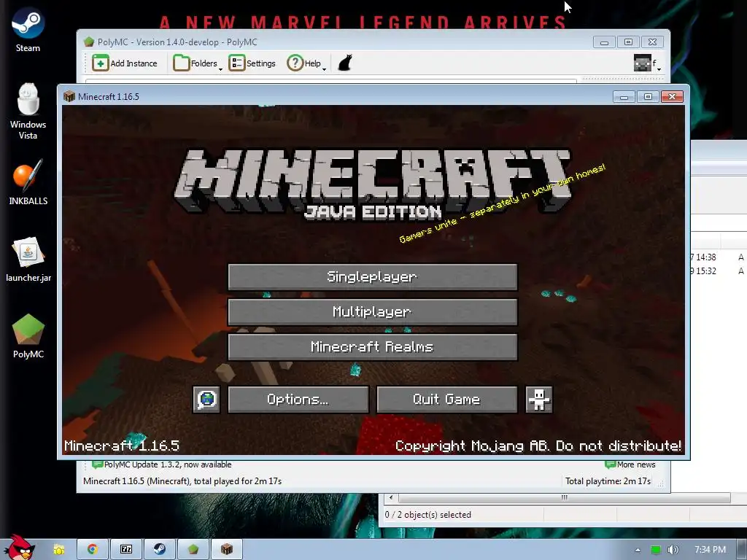Click the black cat icon in PolyMC
This screenshot has width=747, height=560.
pos(345,63)
